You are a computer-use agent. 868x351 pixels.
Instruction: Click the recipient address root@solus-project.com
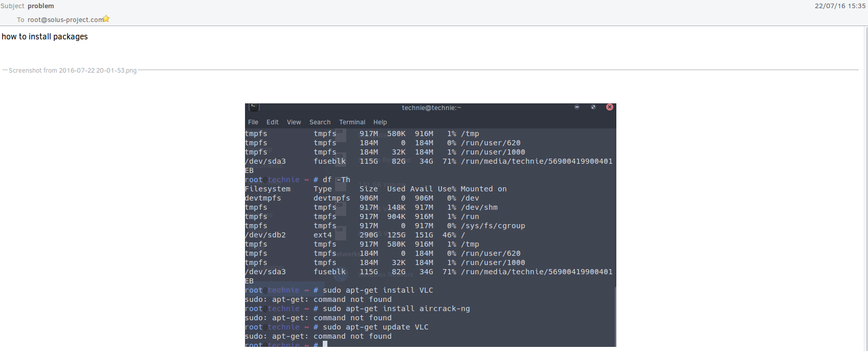click(65, 20)
